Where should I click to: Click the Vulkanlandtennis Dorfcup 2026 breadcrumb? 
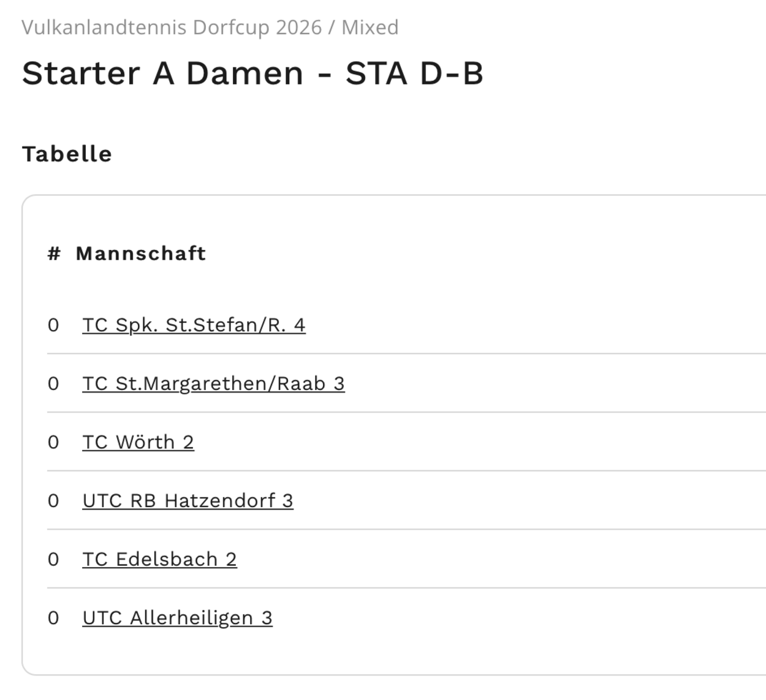click(172, 28)
